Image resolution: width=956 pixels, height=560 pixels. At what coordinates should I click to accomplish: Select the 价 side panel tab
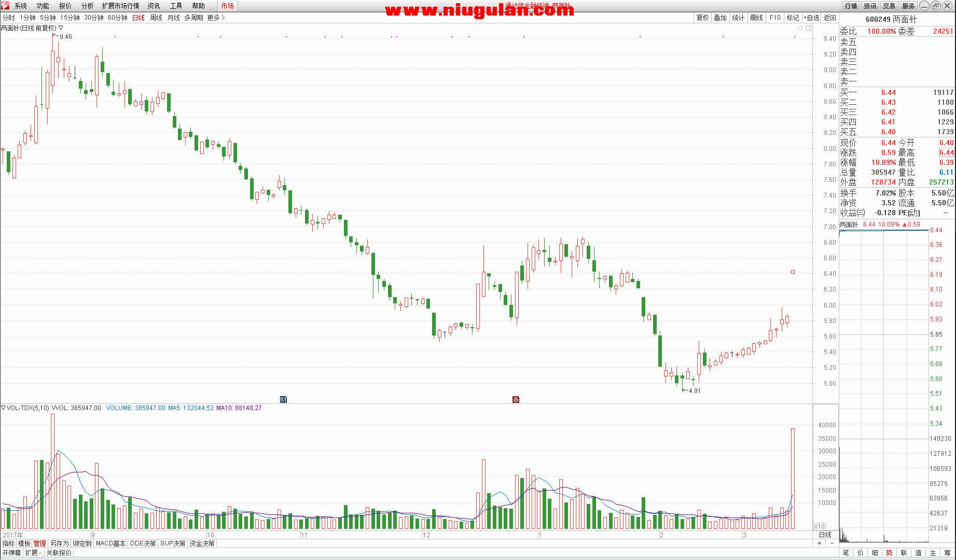(x=861, y=553)
